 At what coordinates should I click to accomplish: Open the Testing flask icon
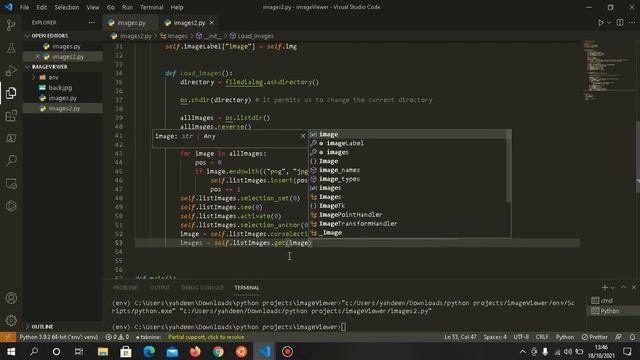coord(11,48)
